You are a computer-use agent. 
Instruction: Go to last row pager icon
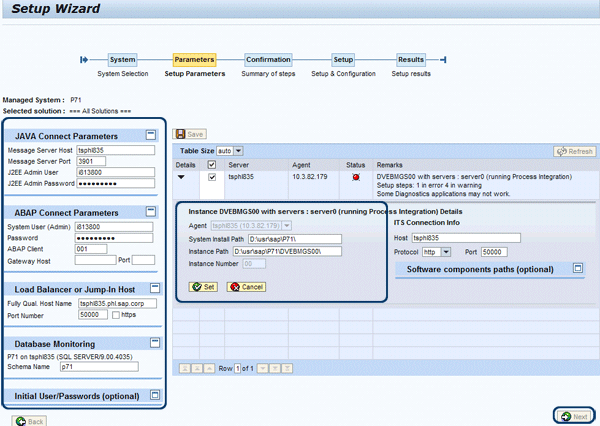287,368
